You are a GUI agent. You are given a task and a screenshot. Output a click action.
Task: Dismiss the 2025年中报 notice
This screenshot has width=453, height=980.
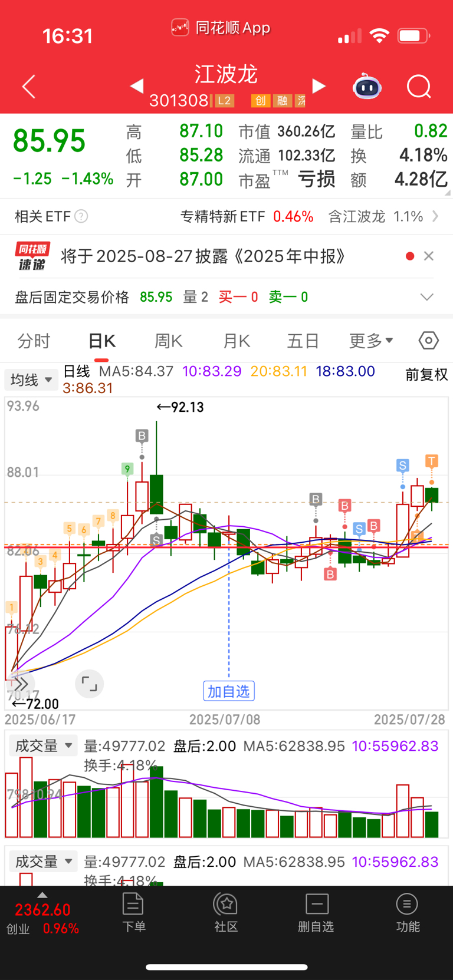coord(429,256)
